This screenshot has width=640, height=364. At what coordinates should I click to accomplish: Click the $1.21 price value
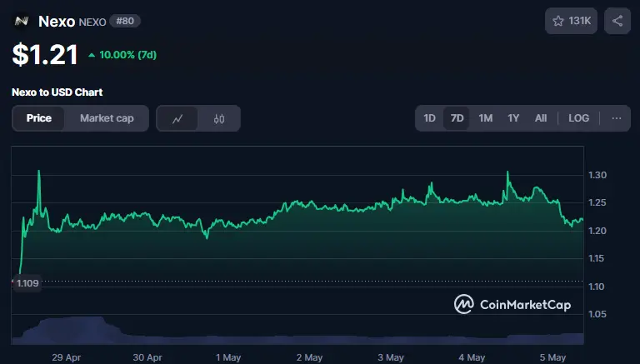click(45, 55)
